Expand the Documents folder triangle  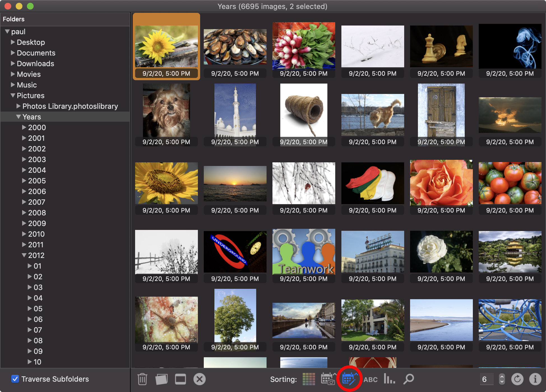13,53
